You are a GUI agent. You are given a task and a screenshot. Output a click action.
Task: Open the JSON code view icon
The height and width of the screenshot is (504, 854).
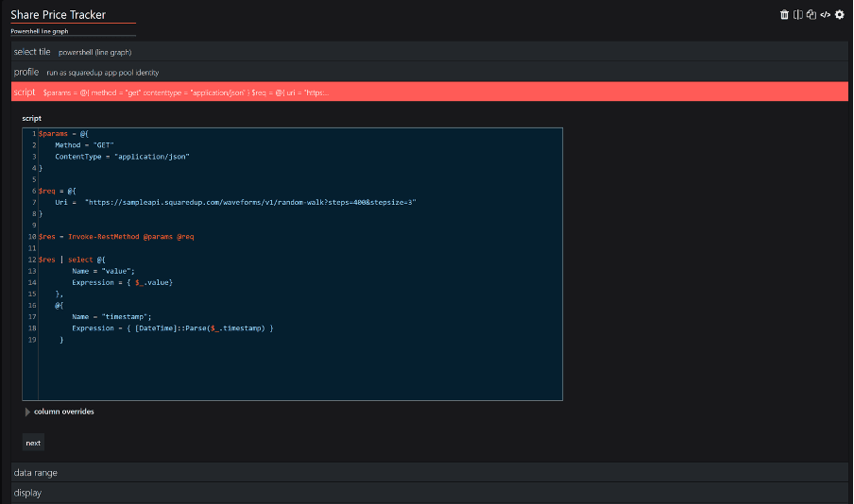[x=825, y=15]
